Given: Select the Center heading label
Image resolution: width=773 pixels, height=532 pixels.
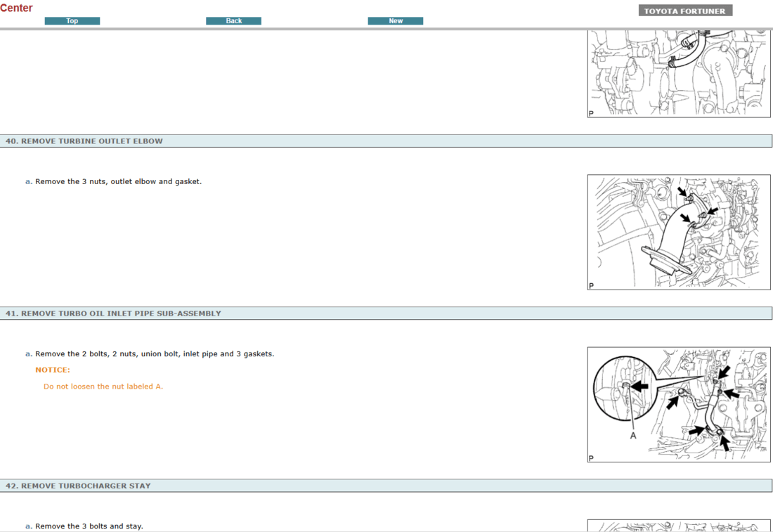Looking at the screenshot, I should pyautogui.click(x=17, y=8).
